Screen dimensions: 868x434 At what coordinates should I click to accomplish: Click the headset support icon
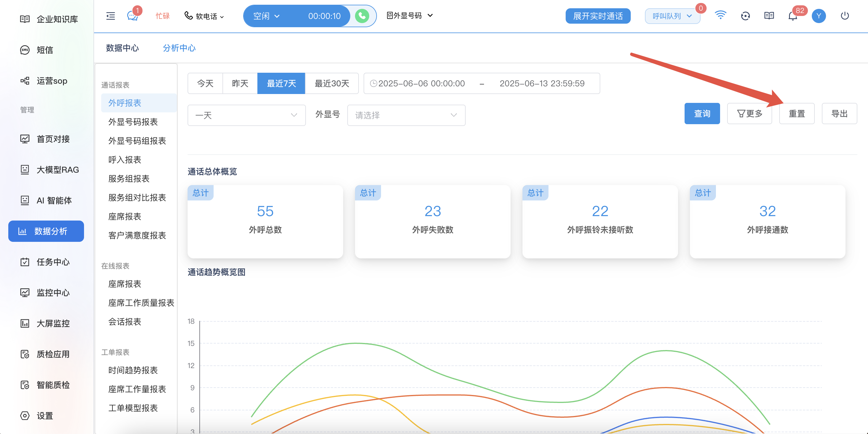pyautogui.click(x=745, y=16)
